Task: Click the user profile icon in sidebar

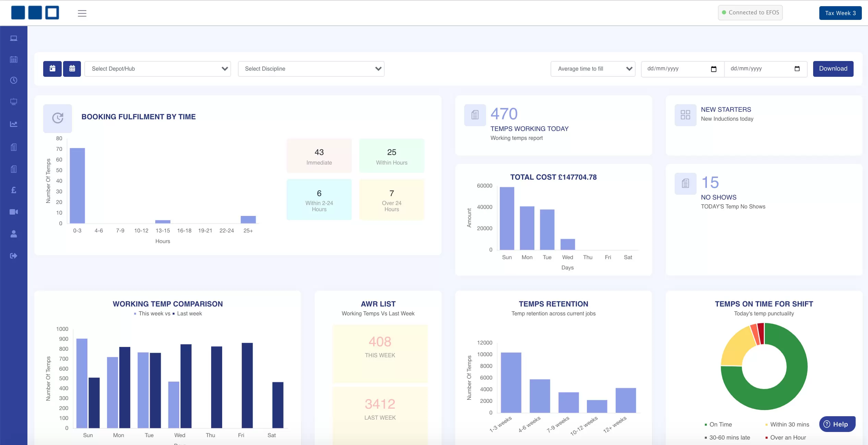Action: (14, 234)
